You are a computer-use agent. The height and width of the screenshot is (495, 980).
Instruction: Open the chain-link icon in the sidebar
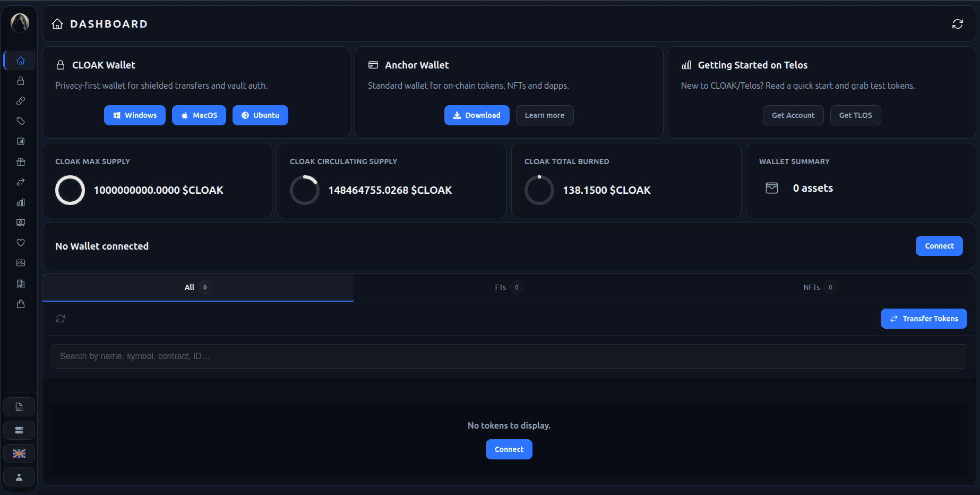[20, 101]
